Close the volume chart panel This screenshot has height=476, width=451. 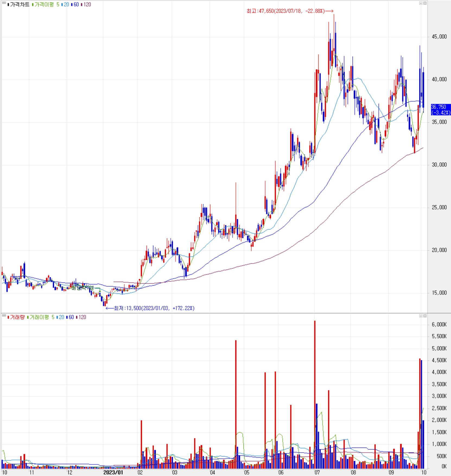pos(425,316)
